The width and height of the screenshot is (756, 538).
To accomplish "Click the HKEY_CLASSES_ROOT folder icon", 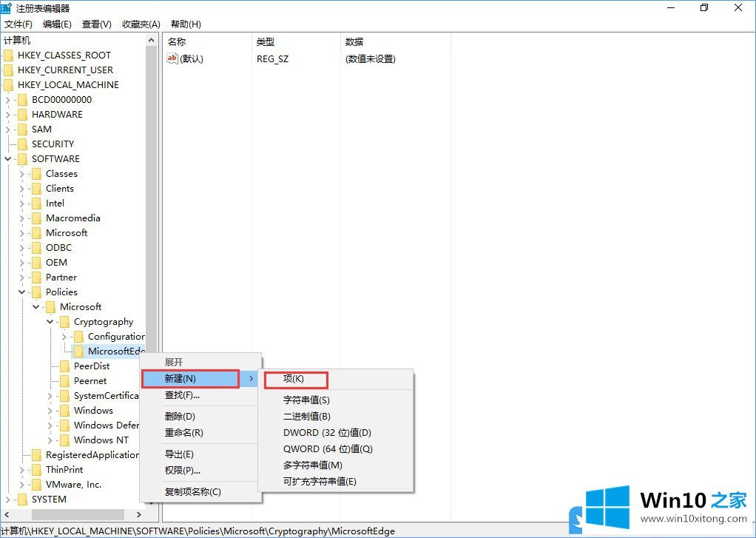I will tap(8, 56).
